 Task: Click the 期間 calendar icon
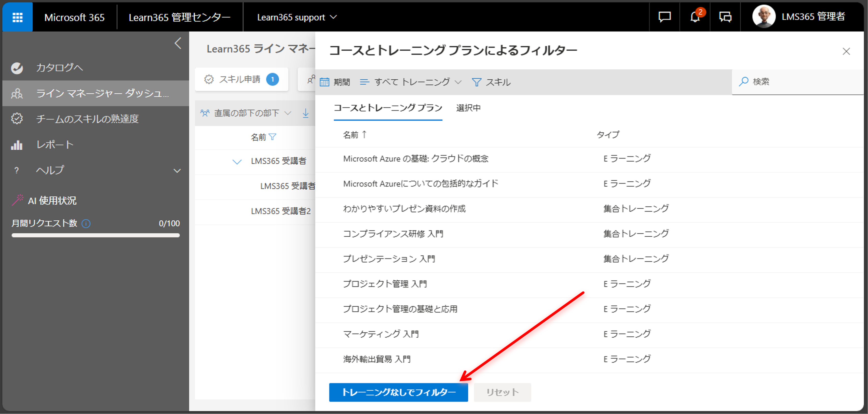(324, 82)
